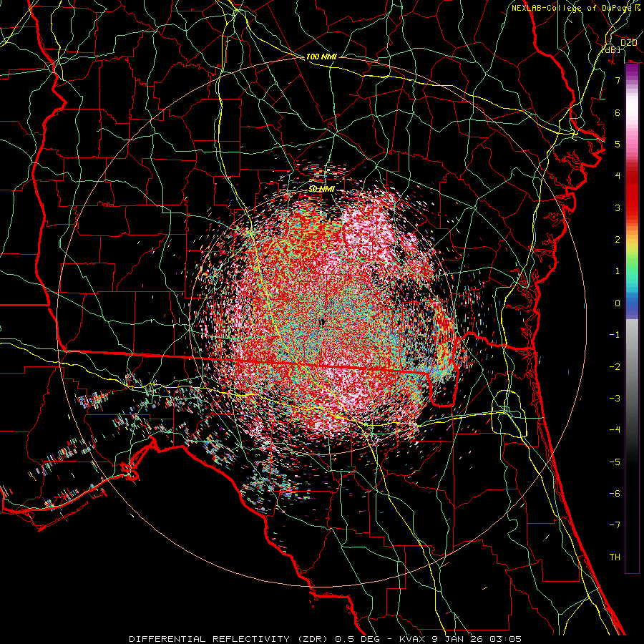Click the "4" value on the color scale
Screen dimensions: 644x644
point(618,176)
